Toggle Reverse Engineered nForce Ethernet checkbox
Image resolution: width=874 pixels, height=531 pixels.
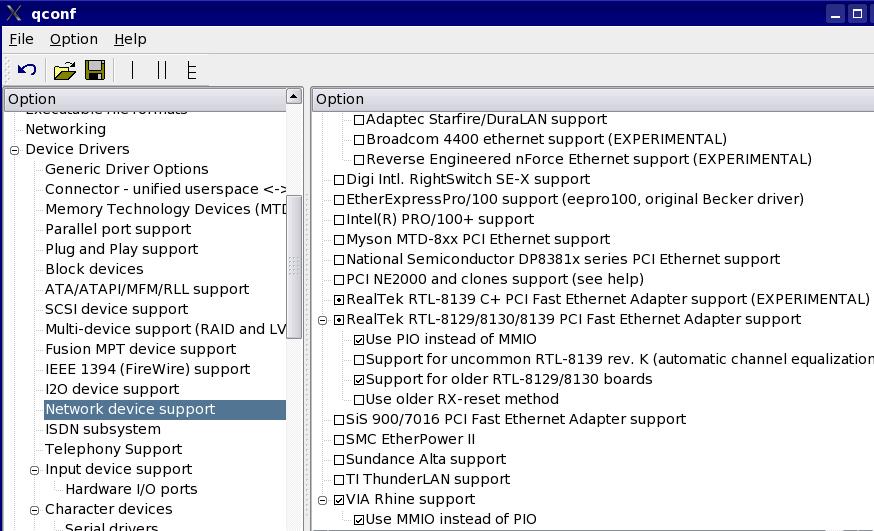click(359, 160)
